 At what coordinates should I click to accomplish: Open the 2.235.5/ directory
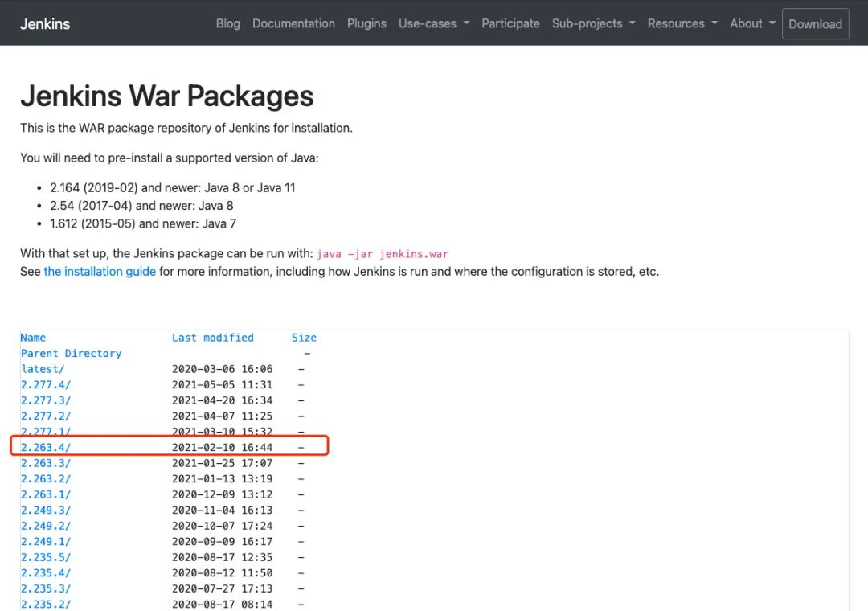click(x=46, y=557)
